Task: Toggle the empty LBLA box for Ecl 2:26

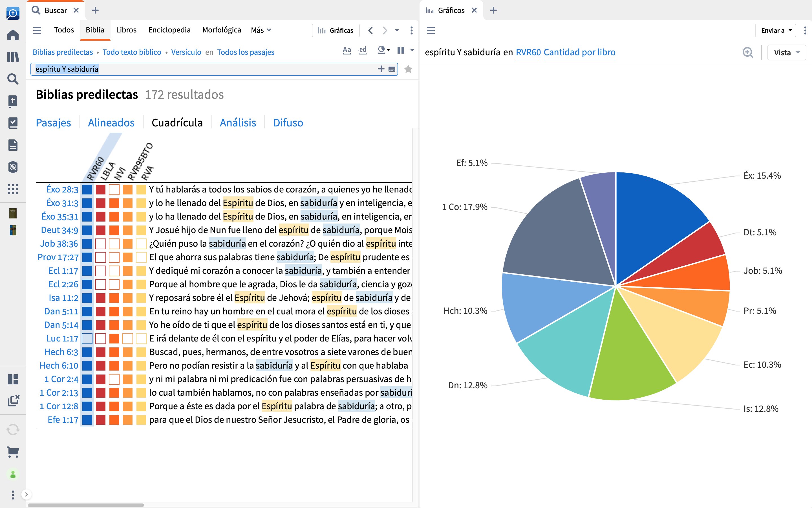Action: (x=101, y=284)
